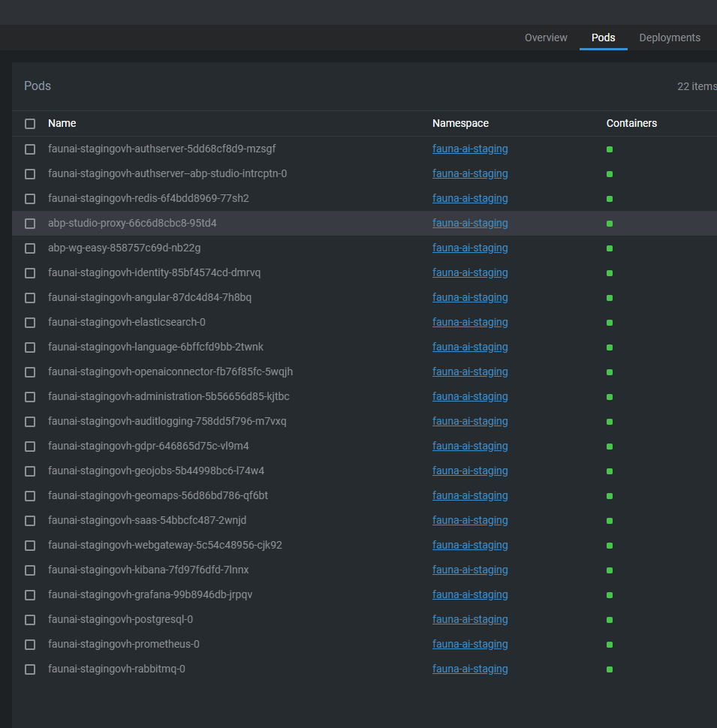Select the Pods tab
This screenshot has width=717, height=728.
(603, 38)
